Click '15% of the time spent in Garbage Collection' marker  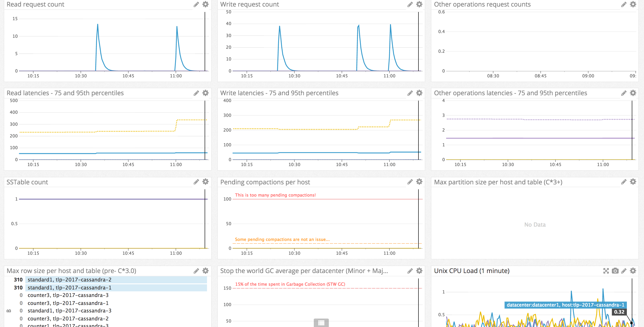pyautogui.click(x=290, y=284)
